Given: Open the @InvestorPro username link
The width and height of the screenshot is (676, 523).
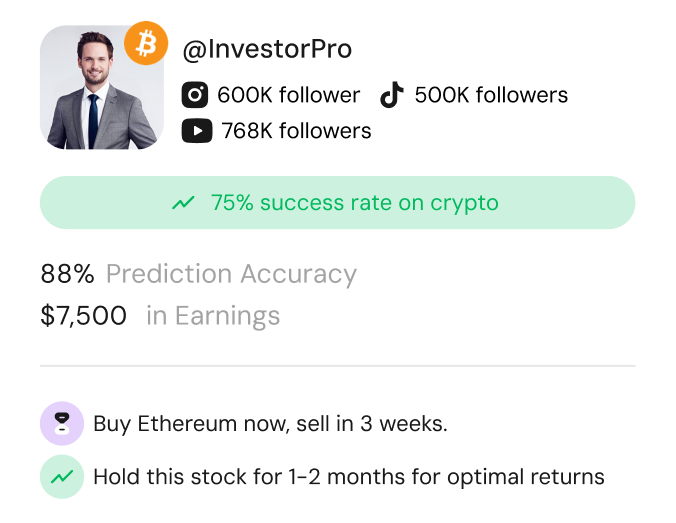Looking at the screenshot, I should [x=267, y=49].
